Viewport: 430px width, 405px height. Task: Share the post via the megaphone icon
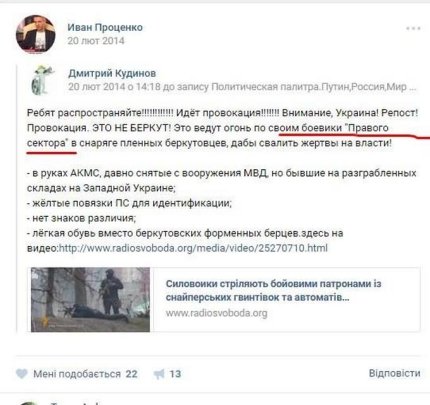159,374
